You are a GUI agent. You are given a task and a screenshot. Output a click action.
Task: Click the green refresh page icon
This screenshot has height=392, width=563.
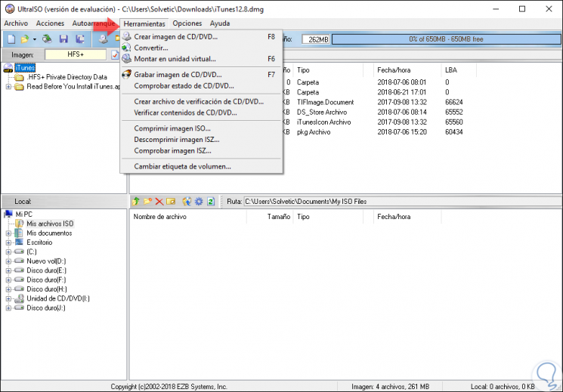point(211,202)
